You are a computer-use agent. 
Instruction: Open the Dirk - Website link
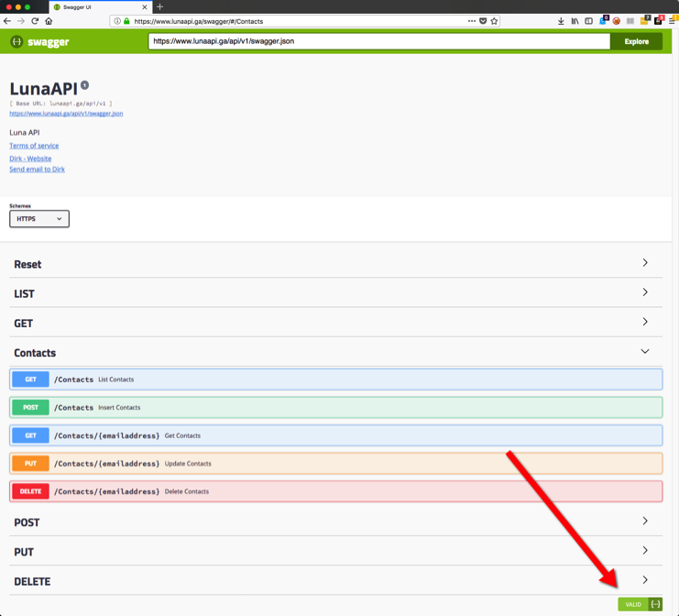(x=30, y=159)
